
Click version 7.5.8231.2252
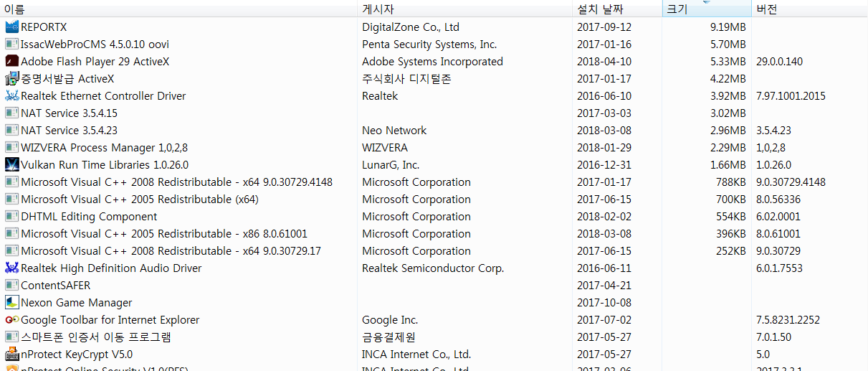pos(788,320)
